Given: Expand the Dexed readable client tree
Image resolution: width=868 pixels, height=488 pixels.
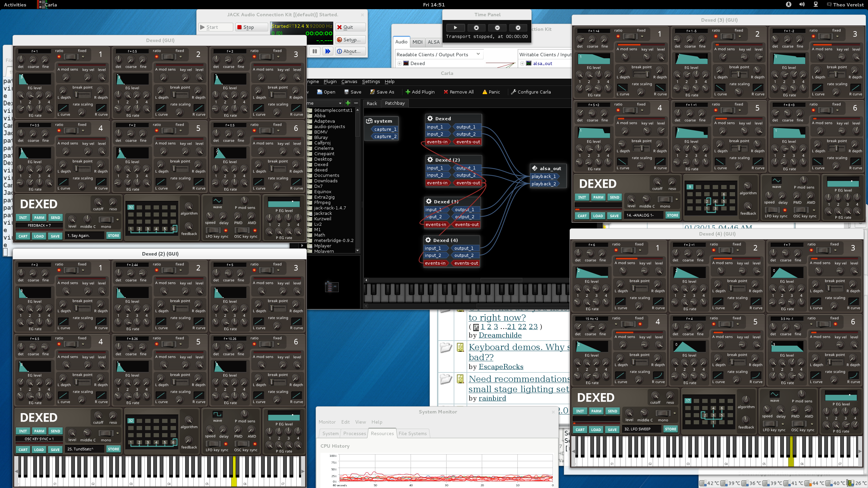Looking at the screenshot, I should [x=400, y=63].
